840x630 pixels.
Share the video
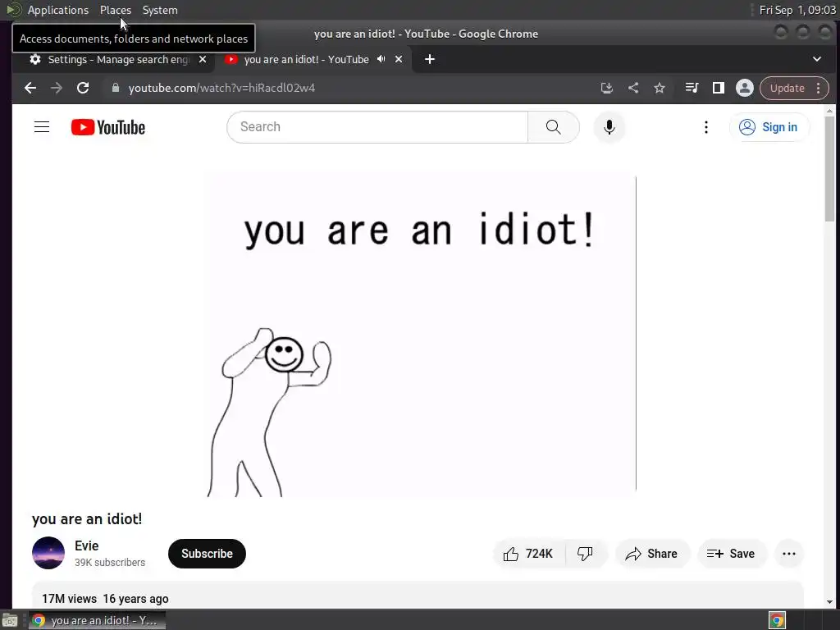(652, 554)
